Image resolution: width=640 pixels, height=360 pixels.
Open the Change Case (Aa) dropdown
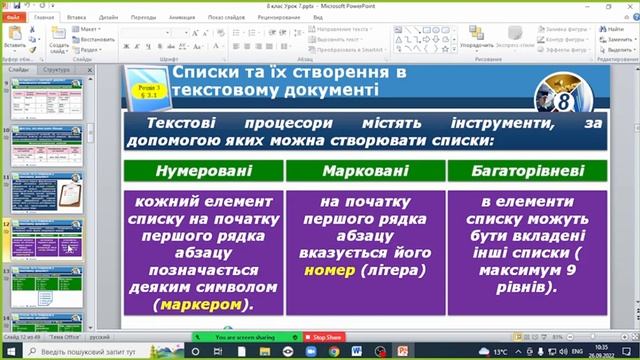[198, 47]
